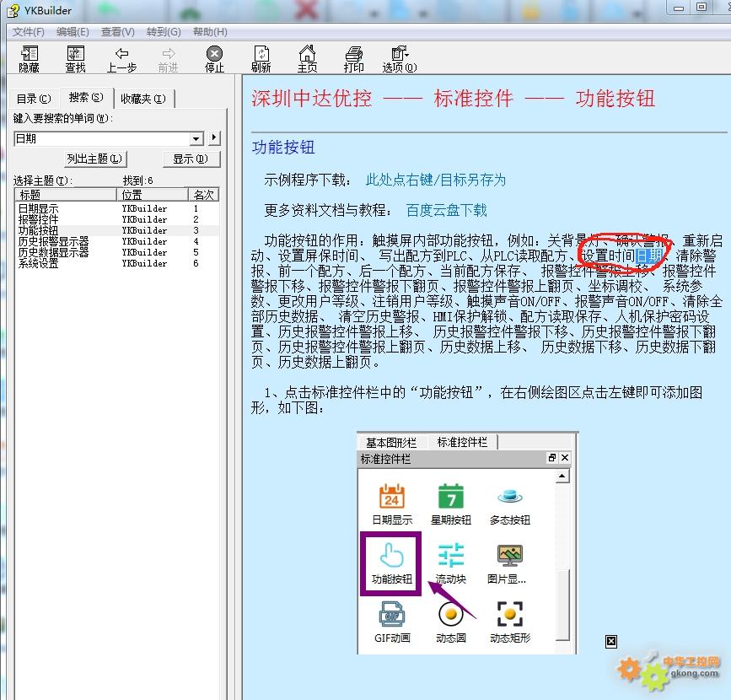Click the scroll up arrow in the control panel picture
This screenshot has height=700, width=731.
pyautogui.click(x=562, y=477)
